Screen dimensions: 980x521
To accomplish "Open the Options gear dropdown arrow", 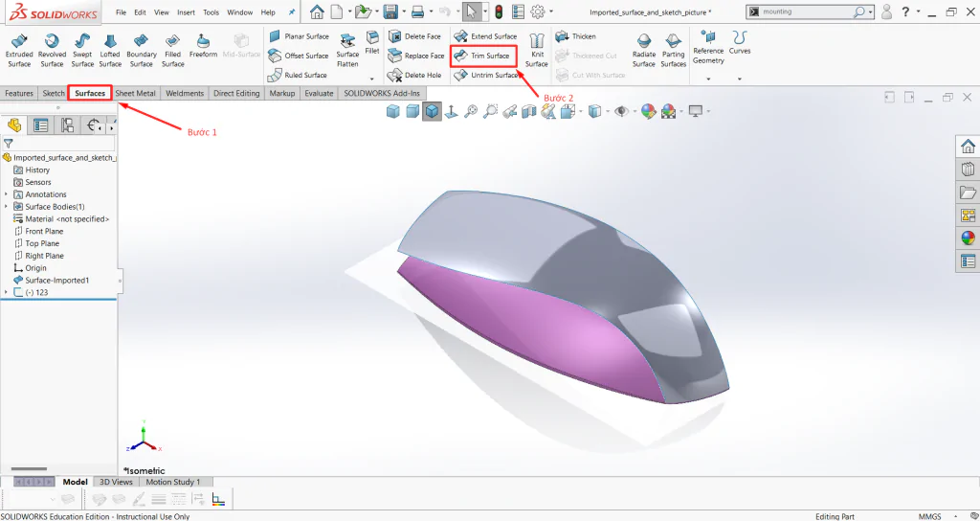I will pyautogui.click(x=551, y=11).
